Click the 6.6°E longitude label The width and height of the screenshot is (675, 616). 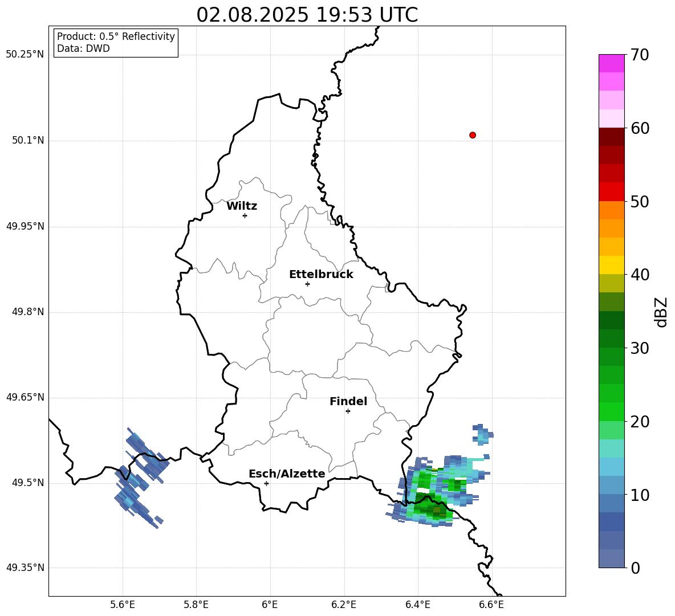pos(491,605)
